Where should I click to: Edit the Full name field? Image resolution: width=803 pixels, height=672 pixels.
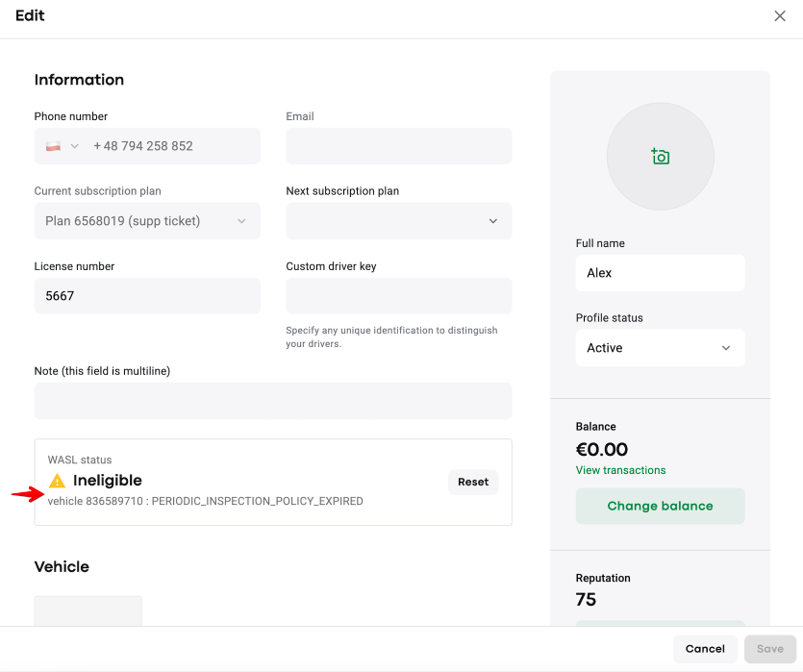click(660, 273)
